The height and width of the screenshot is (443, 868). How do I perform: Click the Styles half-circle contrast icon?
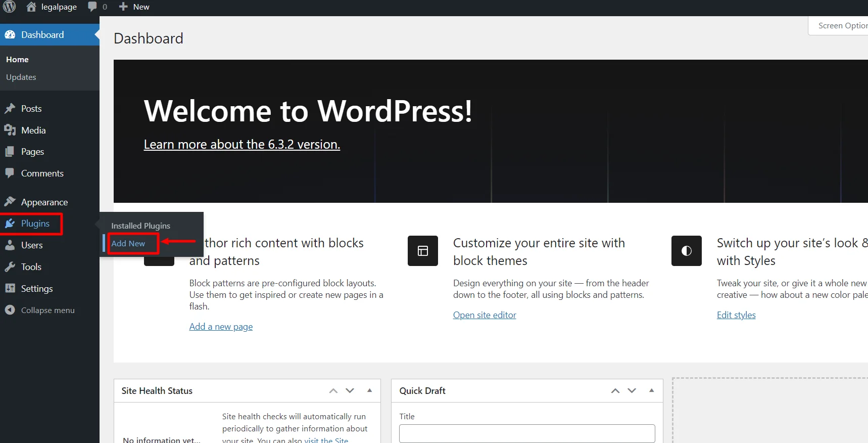click(686, 251)
